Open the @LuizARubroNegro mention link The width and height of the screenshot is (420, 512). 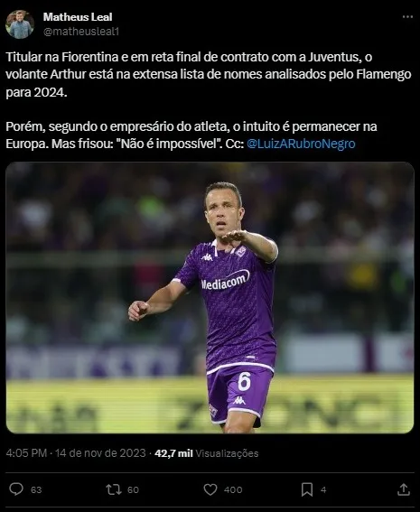(x=301, y=144)
